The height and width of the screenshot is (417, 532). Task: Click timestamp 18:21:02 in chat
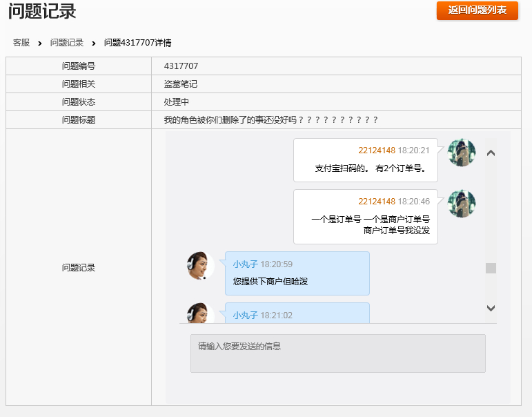[277, 315]
